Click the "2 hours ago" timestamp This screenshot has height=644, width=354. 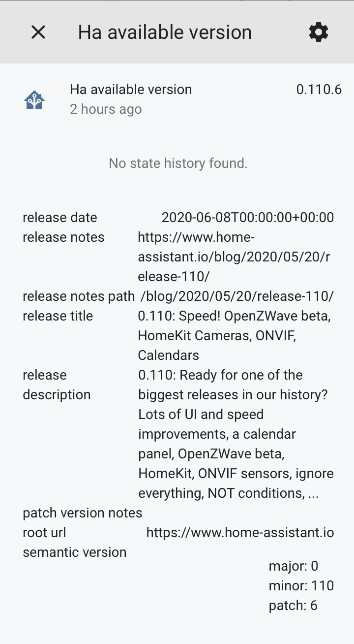pos(106,109)
